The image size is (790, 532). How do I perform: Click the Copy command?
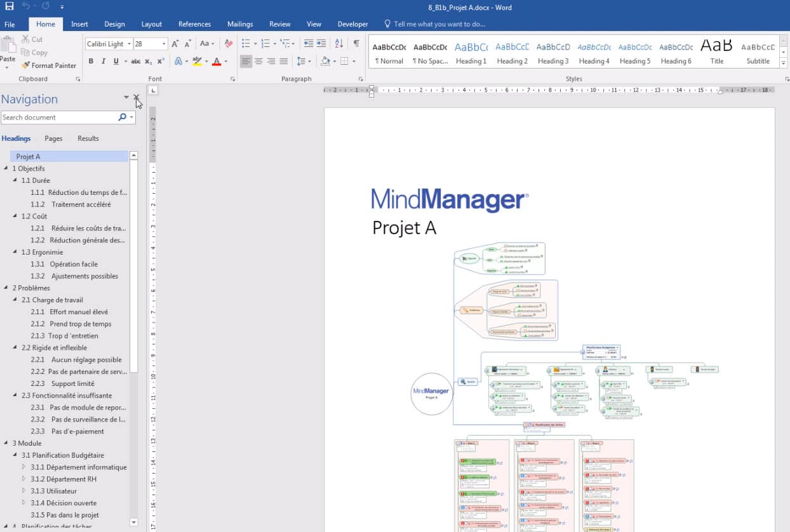[34, 53]
